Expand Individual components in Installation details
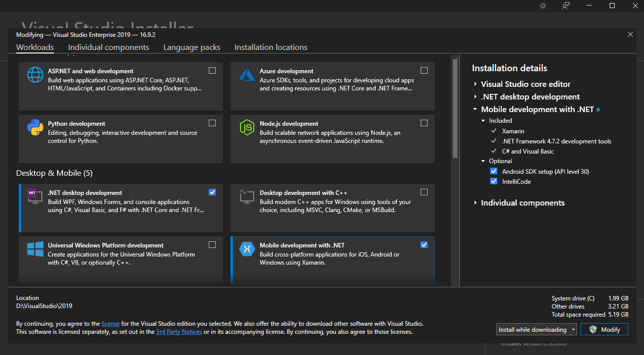 pyautogui.click(x=475, y=202)
